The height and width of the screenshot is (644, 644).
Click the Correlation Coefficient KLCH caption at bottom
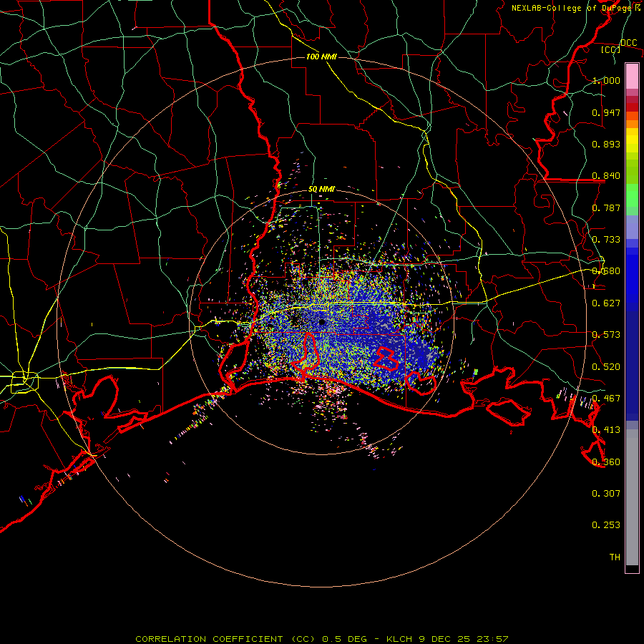click(321, 639)
